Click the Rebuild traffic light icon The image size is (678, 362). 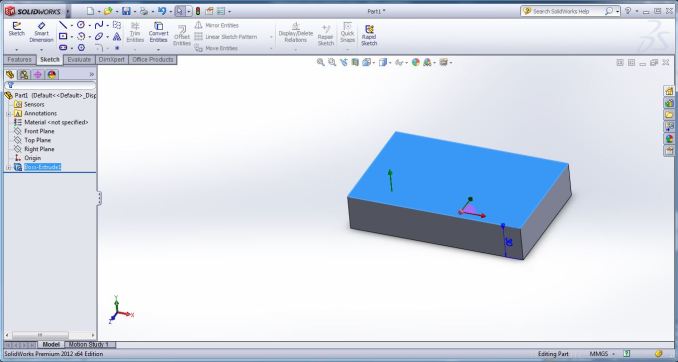tap(198, 11)
